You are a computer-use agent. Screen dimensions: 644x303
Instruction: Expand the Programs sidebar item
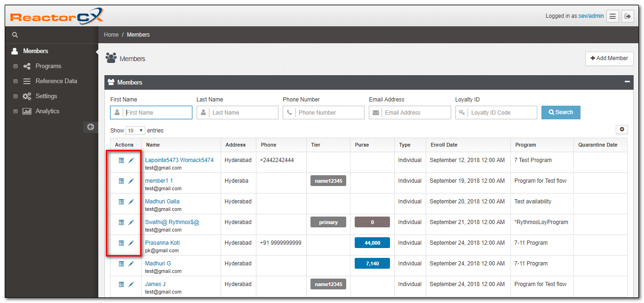(16, 66)
